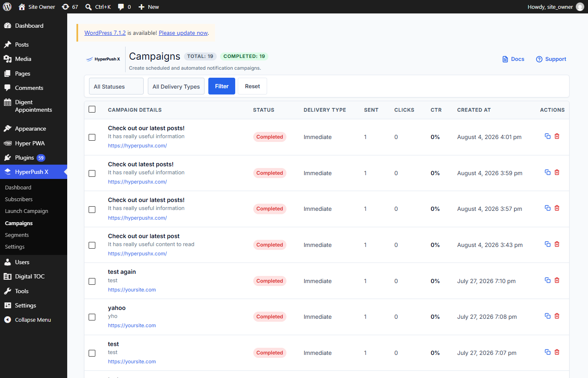The width and height of the screenshot is (588, 378).
Task: Open Settings under HyperPush X submenu
Action: pos(15,247)
